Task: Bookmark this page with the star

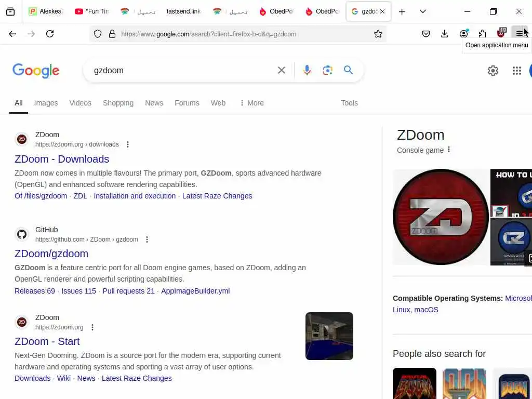Action: point(378,34)
